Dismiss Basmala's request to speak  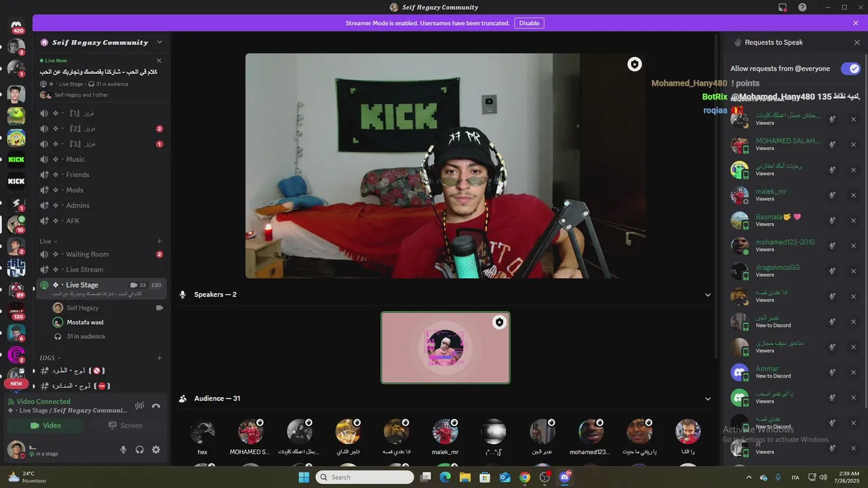pyautogui.click(x=853, y=220)
